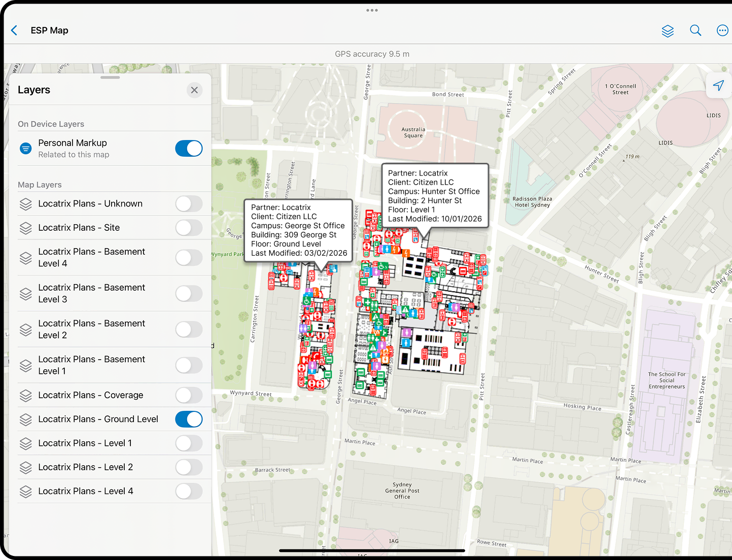The width and height of the screenshot is (732, 560).
Task: Enable the Locatrix Plans - Level 1 toggle
Action: [189, 443]
